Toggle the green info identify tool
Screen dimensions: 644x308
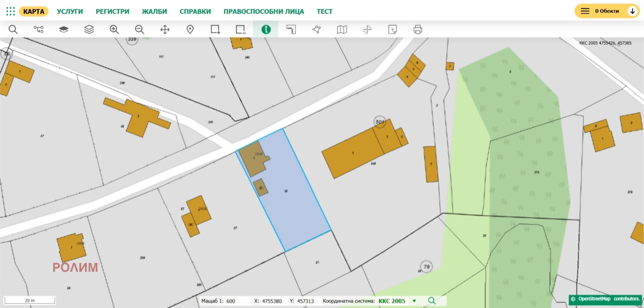click(266, 29)
